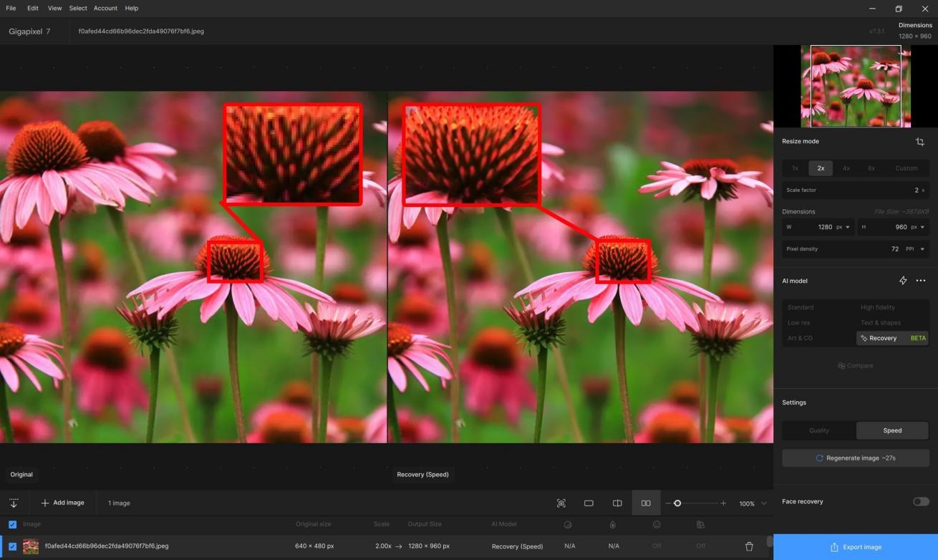The image size is (938, 560).
Task: Click the fit-to-screen view icon
Action: (x=561, y=503)
